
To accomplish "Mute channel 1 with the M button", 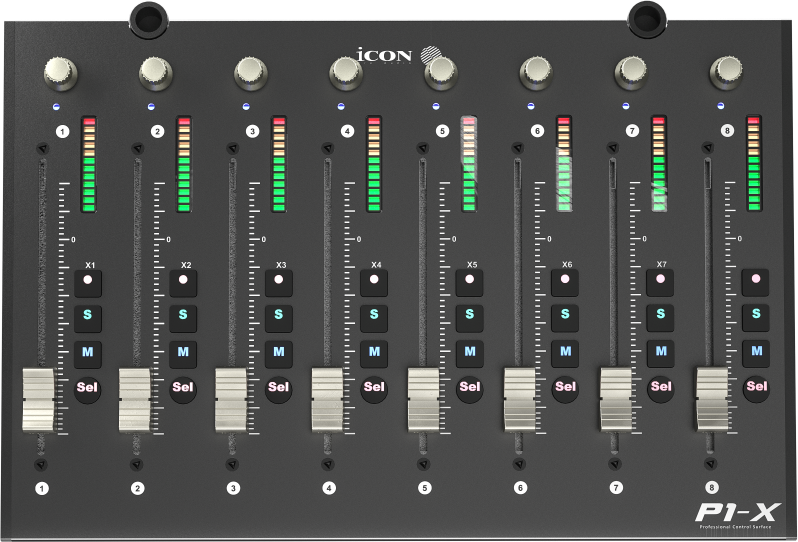I will click(x=87, y=351).
